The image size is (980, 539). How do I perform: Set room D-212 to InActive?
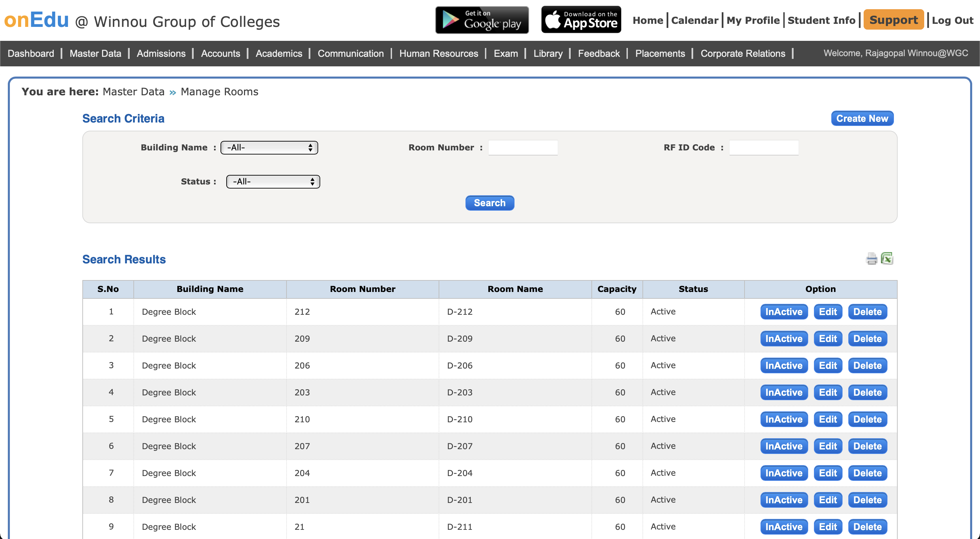[784, 312]
